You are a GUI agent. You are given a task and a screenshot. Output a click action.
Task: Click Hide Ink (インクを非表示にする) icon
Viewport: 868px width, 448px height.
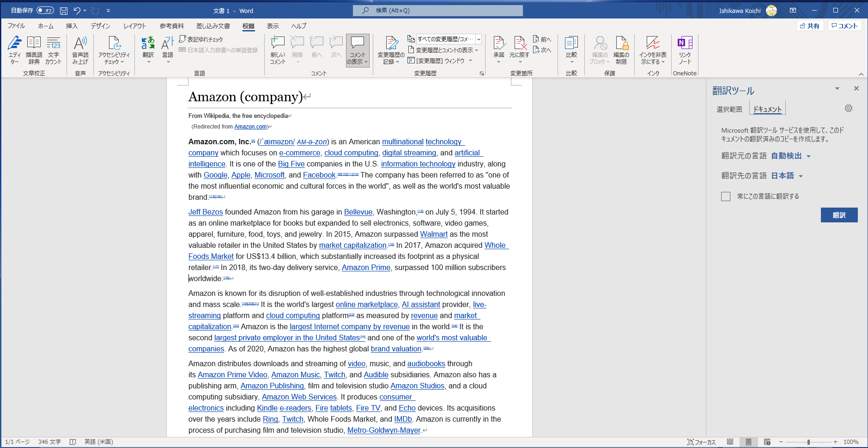point(653,50)
